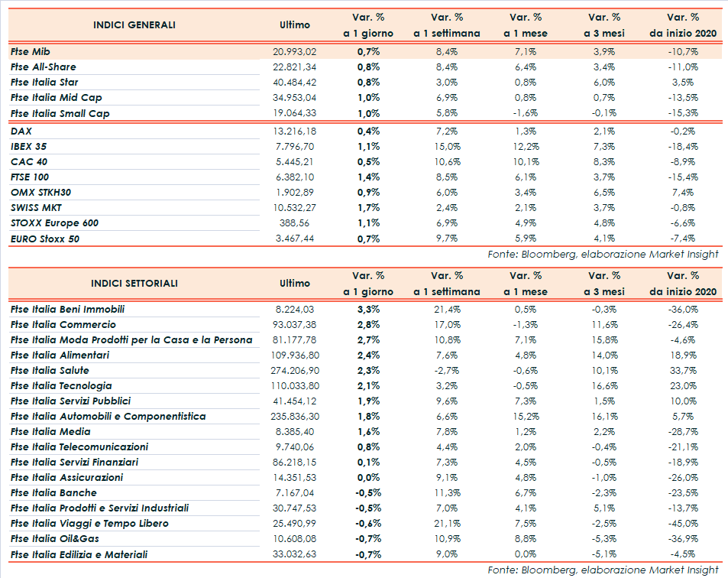This screenshot has height=578, width=728.
Task: Click the Ftse Italia Star index name
Action: [x=44, y=82]
